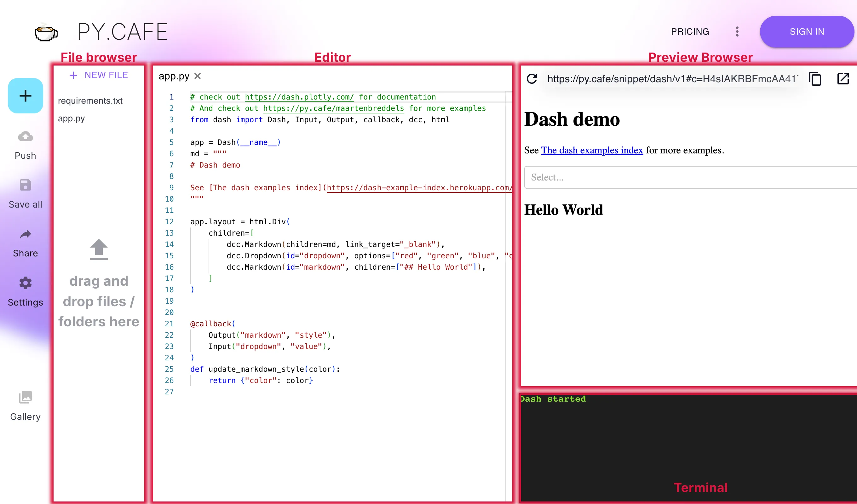Click the Push cloud upload icon

26,137
